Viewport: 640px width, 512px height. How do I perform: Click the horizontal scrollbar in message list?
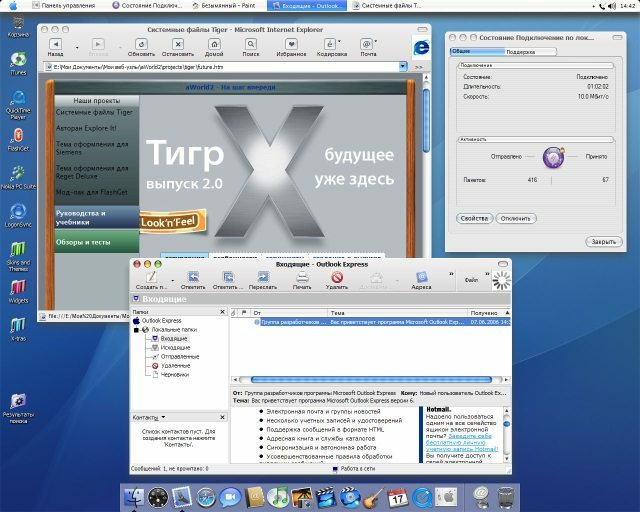pos(371,380)
